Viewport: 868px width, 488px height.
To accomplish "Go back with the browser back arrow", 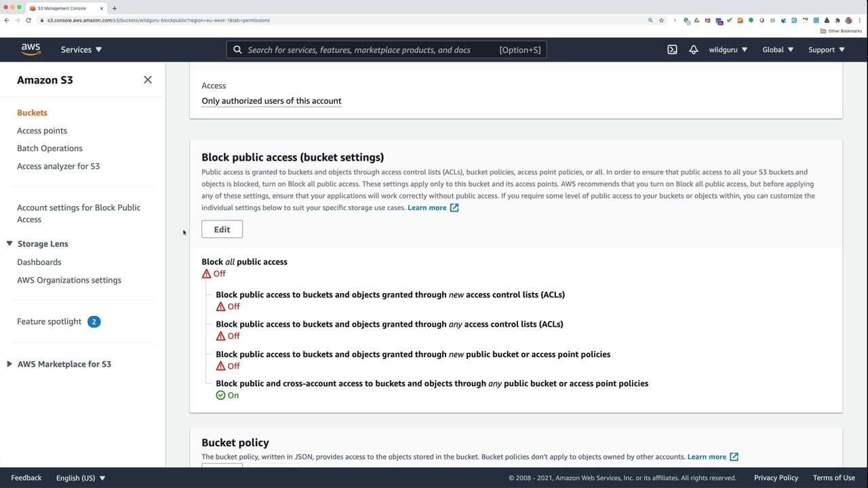I will coord(7,20).
